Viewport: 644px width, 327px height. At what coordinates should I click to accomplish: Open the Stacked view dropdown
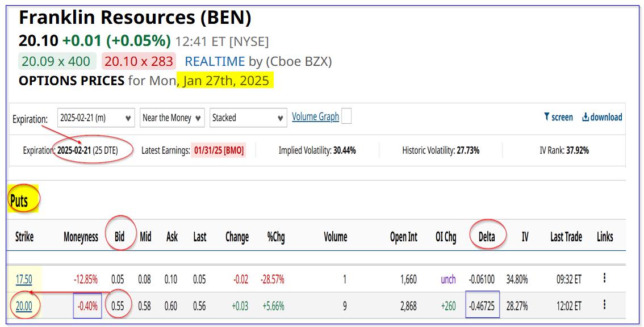248,118
